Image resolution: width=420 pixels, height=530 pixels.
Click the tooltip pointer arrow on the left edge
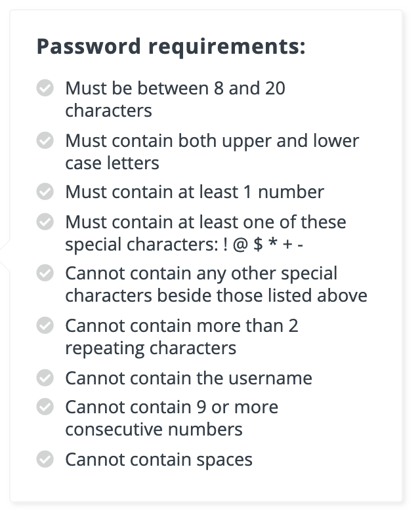tap(5, 255)
